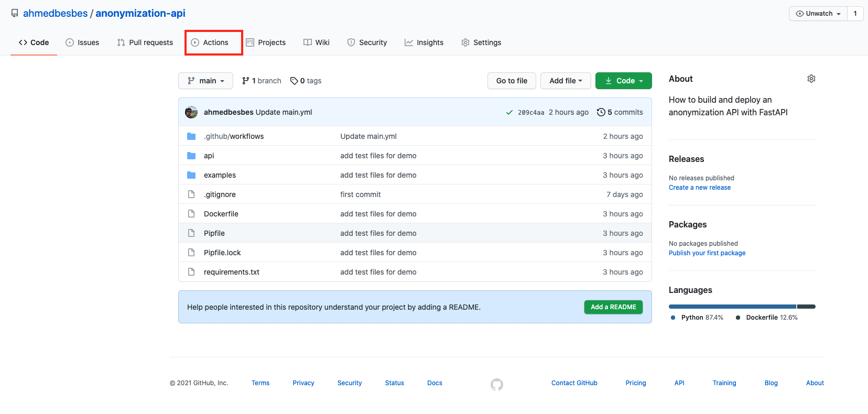Click the Python 87.4% language link

pos(697,318)
